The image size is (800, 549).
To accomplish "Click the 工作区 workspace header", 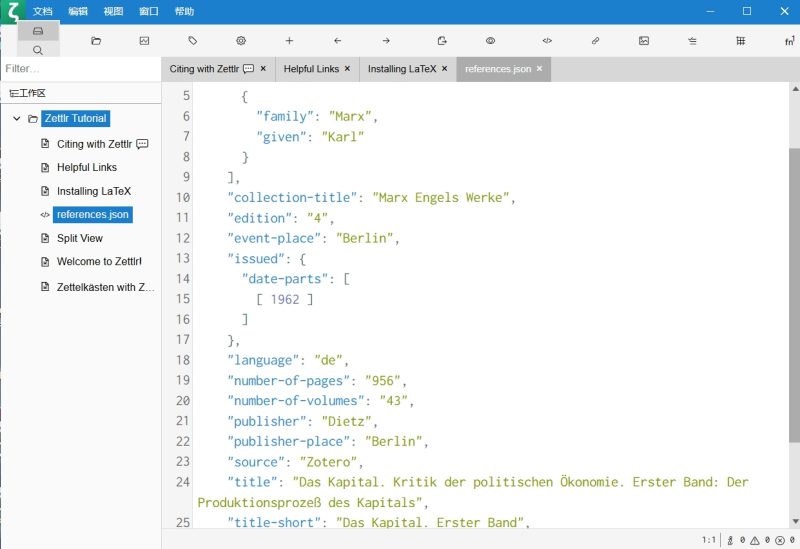I will 28,93.
